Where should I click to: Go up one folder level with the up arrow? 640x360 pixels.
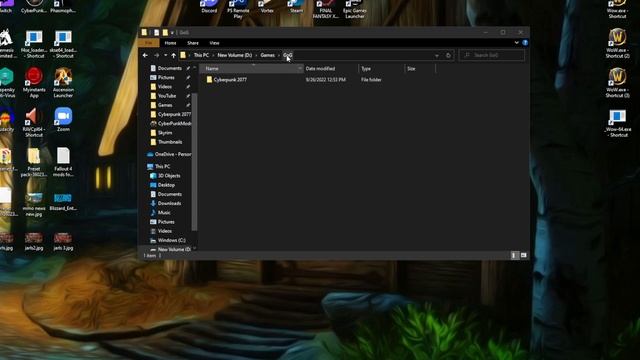(173, 55)
